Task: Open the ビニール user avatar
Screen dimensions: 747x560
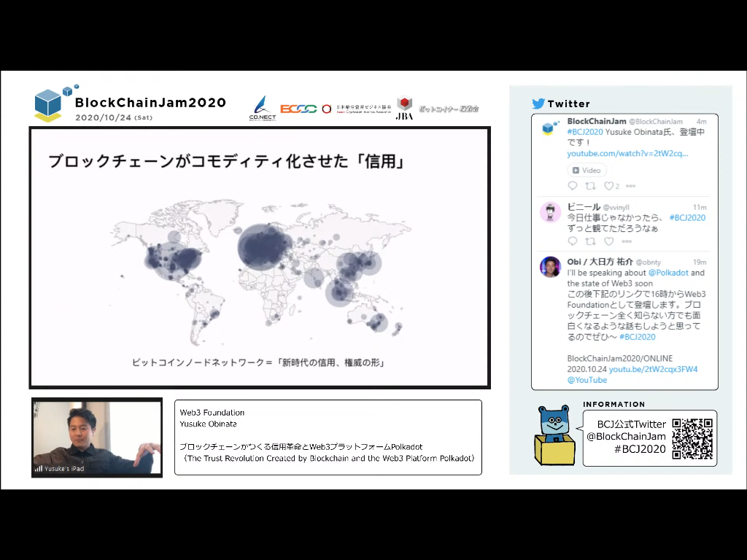Action: 550,212
